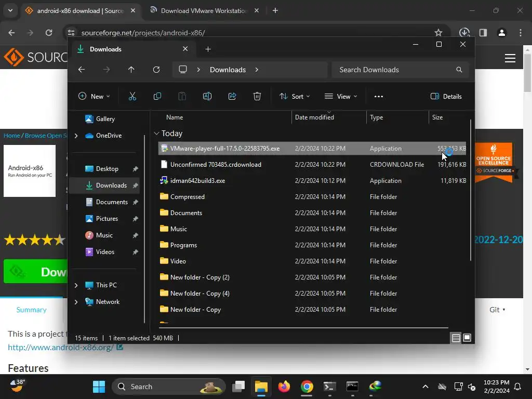
Task: Open Chrome three-dot menu
Action: 521,33
